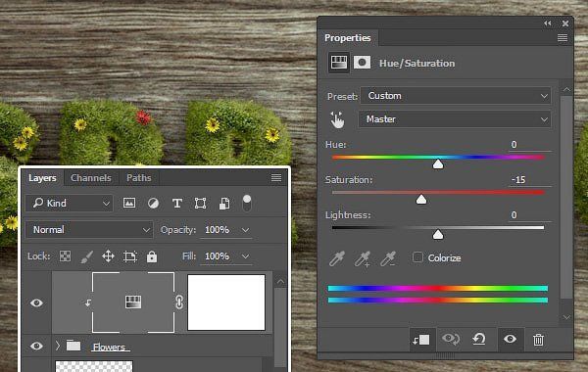View the previous state of the adjustment
588x372 pixels.
point(451,340)
